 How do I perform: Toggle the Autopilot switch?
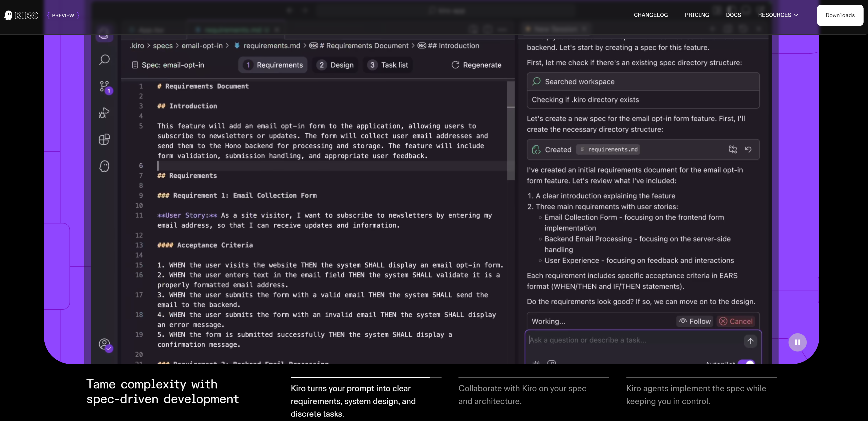coord(746,362)
